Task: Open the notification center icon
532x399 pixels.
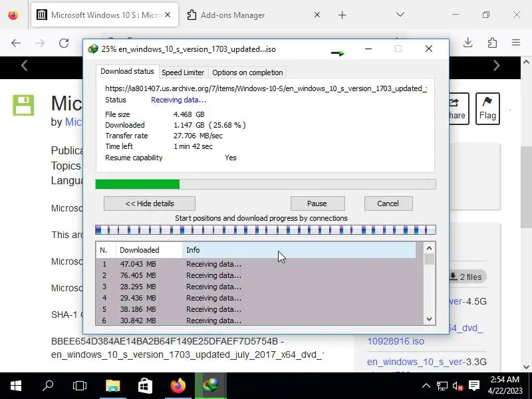Action: click(x=474, y=386)
